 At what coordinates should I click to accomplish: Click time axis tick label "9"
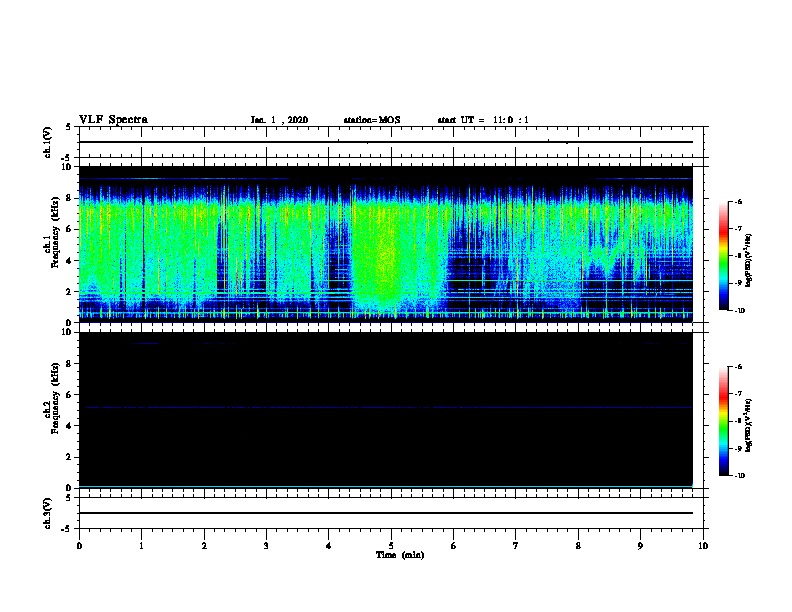click(640, 546)
